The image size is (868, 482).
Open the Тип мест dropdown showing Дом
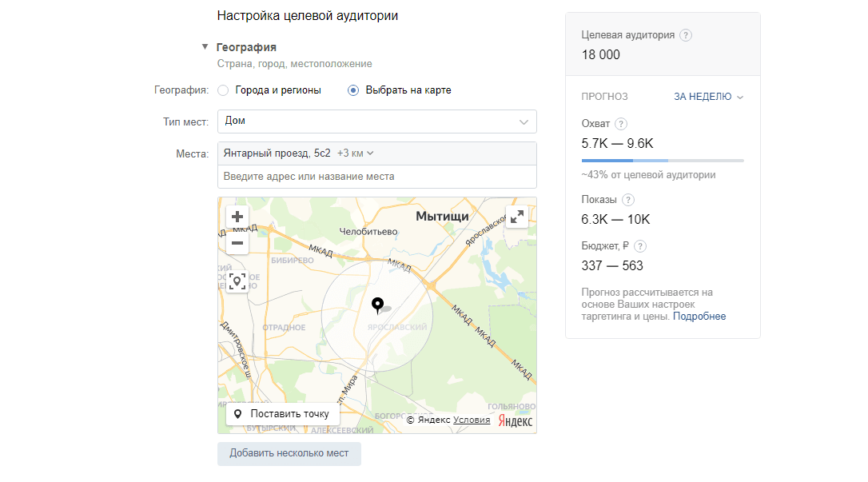(x=376, y=121)
